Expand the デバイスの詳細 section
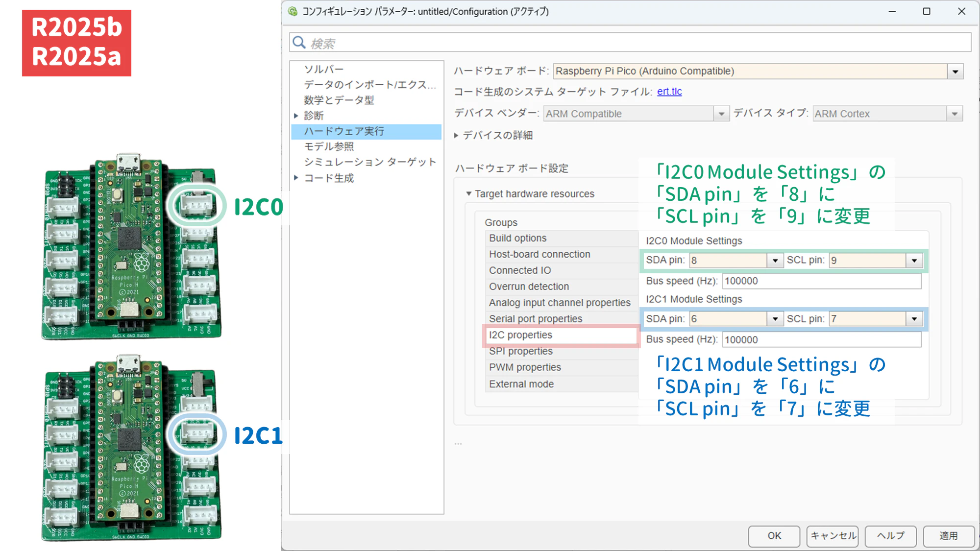Viewport: 980px width, 551px height. click(x=456, y=135)
